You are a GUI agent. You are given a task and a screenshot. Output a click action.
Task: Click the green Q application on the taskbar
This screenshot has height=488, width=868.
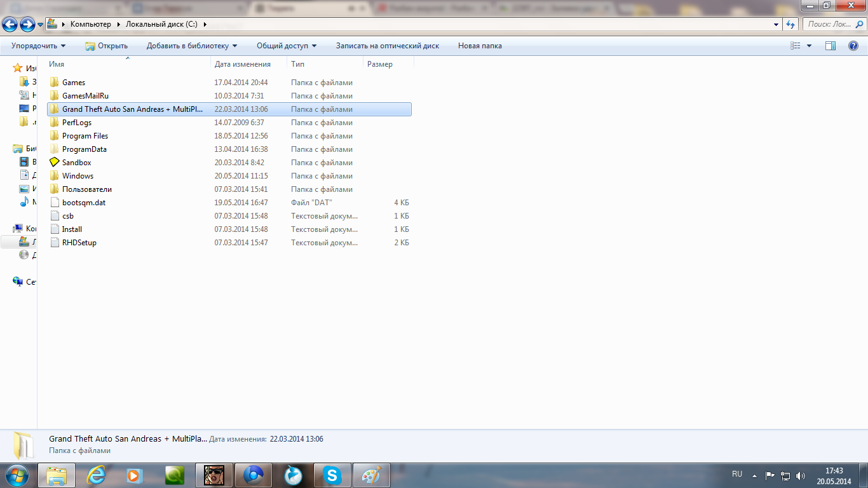tap(175, 475)
